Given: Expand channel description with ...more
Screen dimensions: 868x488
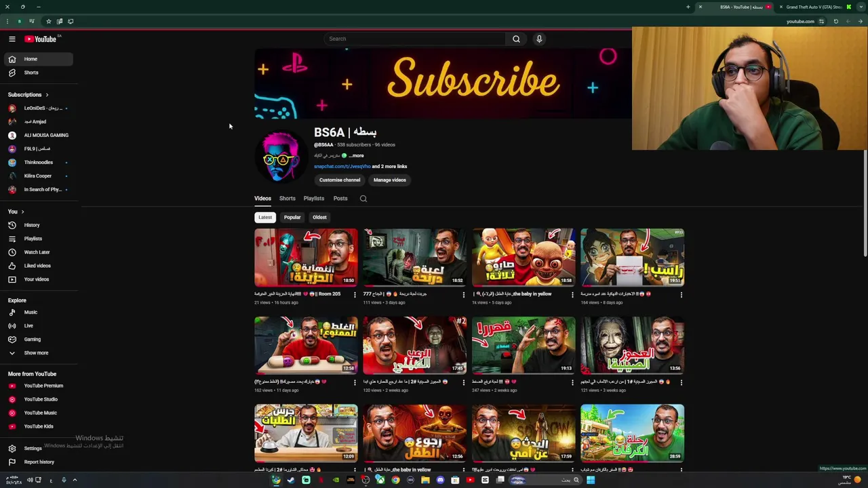Looking at the screenshot, I should coord(357,156).
